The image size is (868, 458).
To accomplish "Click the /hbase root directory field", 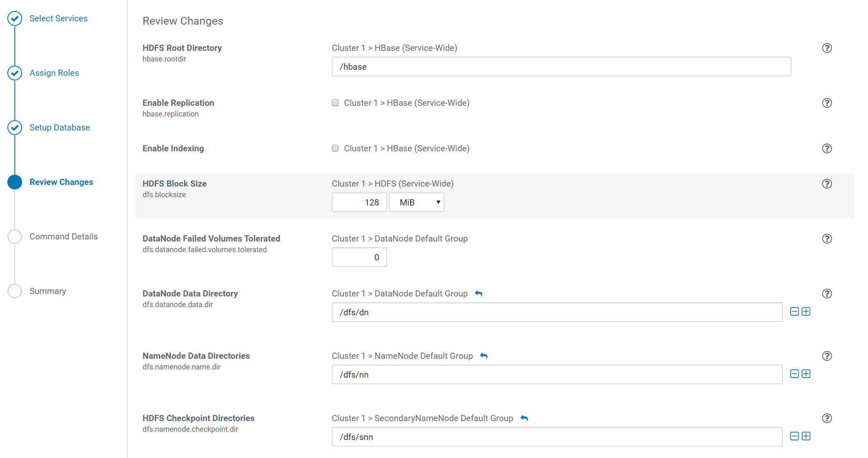I will [x=561, y=67].
